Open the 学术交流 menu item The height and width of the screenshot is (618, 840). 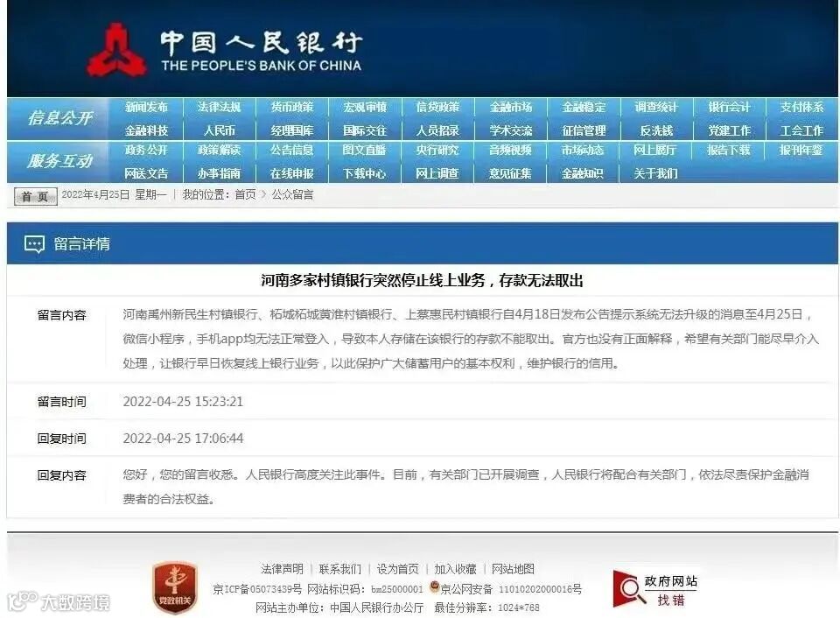(510, 130)
